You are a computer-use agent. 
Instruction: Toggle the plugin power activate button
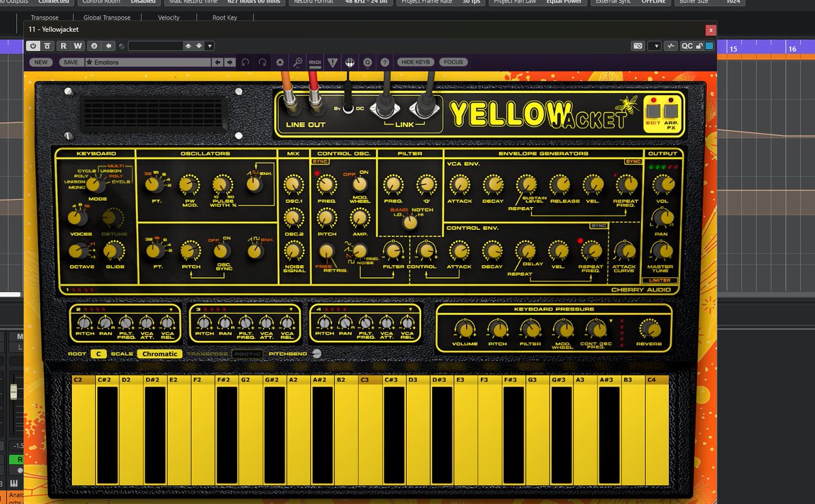tap(33, 46)
